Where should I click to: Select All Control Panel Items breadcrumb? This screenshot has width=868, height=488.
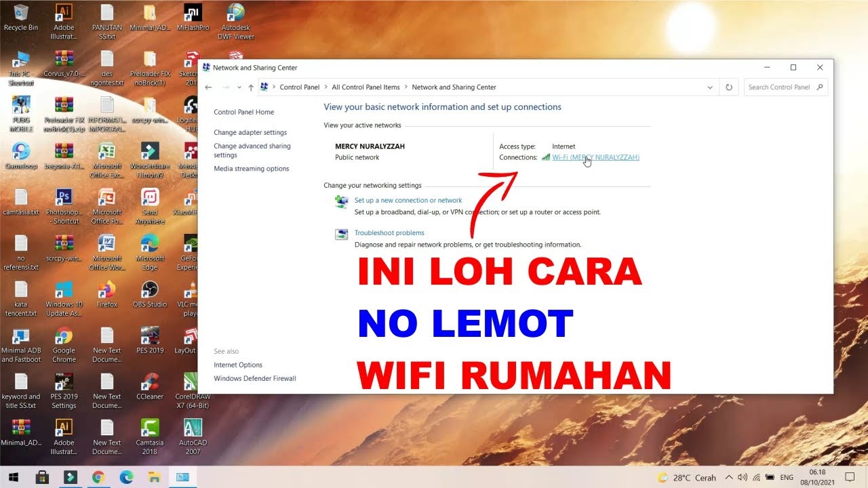[x=366, y=87]
